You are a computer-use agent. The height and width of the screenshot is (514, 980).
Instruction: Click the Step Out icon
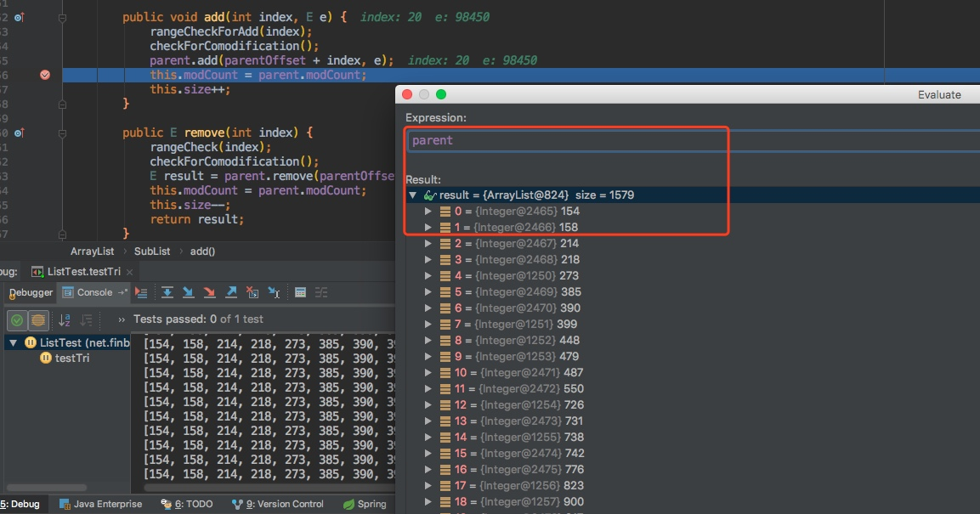(x=230, y=291)
